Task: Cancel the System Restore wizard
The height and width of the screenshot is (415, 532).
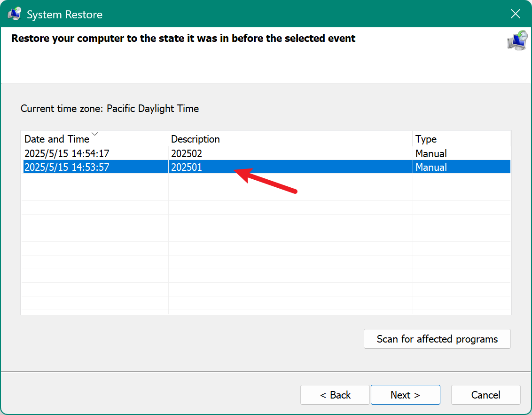Action: [485, 395]
